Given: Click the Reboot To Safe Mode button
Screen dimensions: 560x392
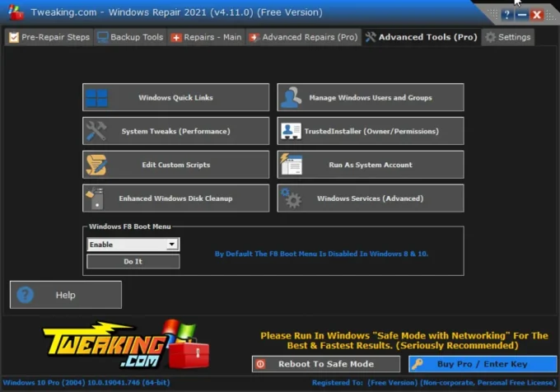Looking at the screenshot, I should (319, 364).
